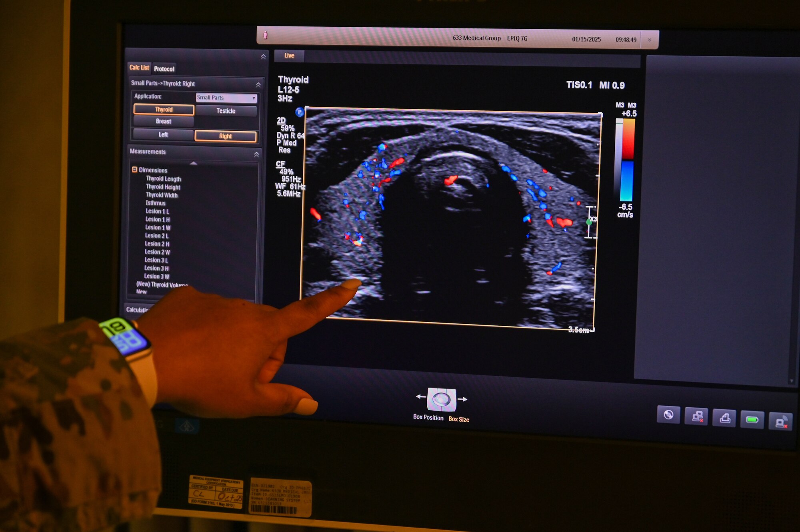This screenshot has height=532, width=800.
Task: Click the wireless connection error status icon
Action: (x=780, y=421)
